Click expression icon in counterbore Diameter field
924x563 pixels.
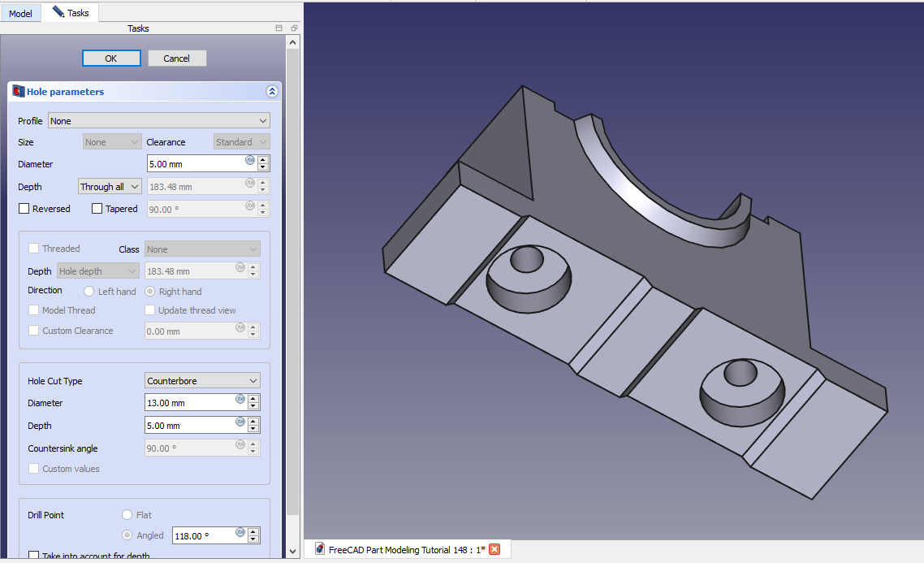pyautogui.click(x=240, y=399)
